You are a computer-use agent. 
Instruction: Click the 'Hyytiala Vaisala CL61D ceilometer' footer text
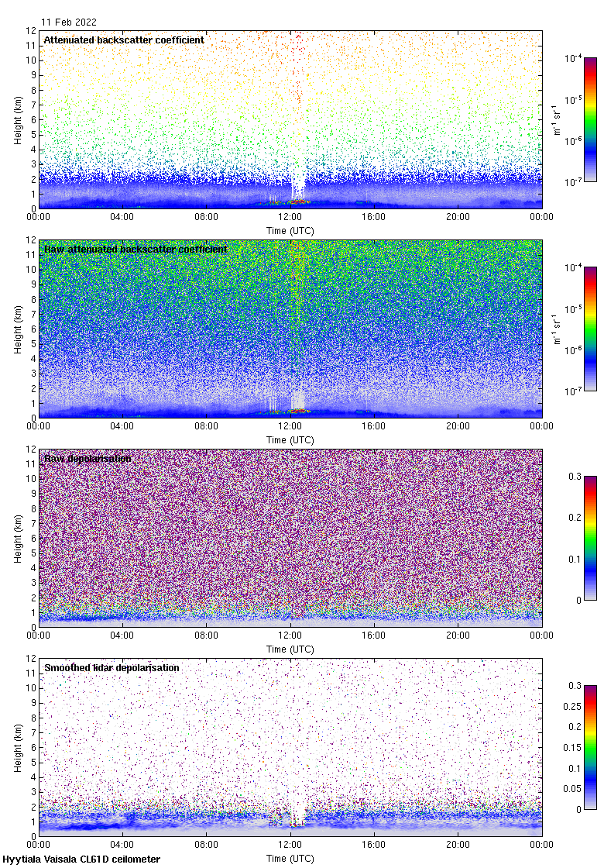[81, 859]
